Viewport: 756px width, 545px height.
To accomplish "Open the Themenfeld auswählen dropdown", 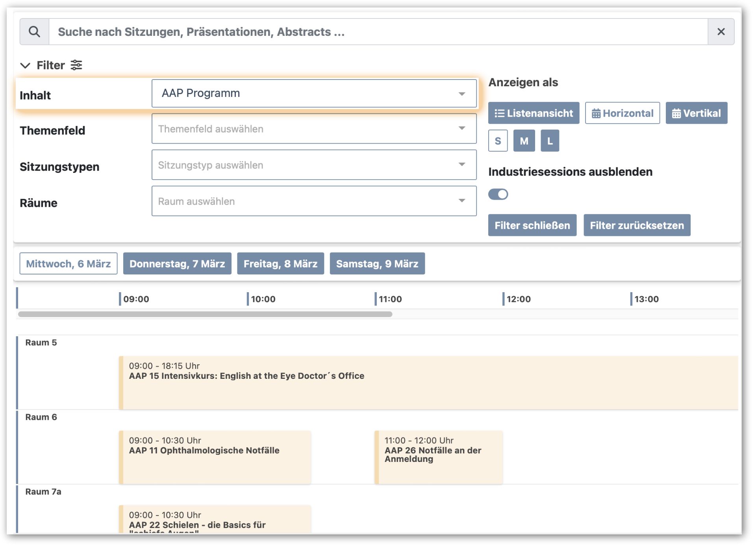I will tap(314, 129).
